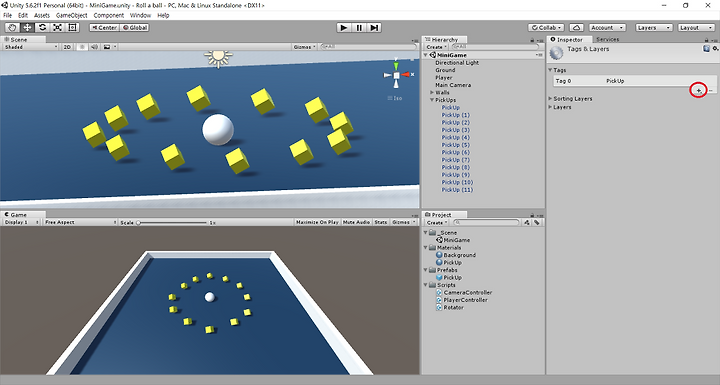Switch to the Services tab
This screenshot has width=720, height=385.
pos(608,40)
